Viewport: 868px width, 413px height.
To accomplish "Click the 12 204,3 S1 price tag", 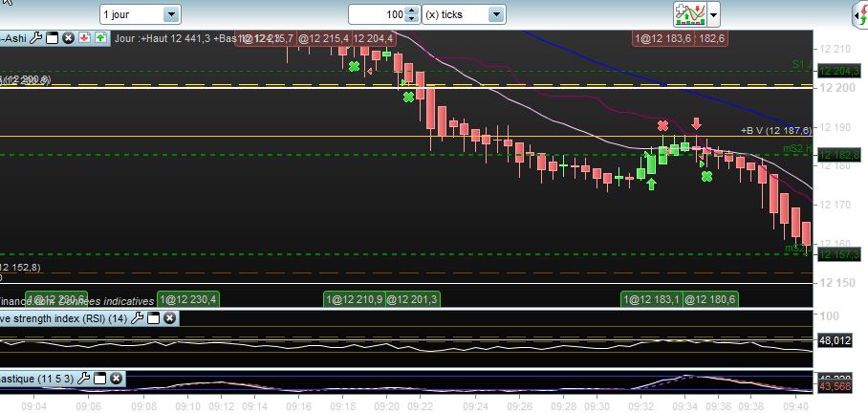I will [838, 71].
